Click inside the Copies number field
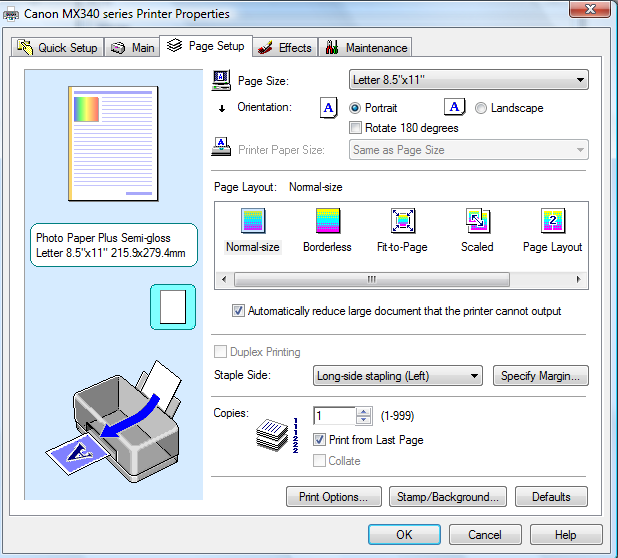This screenshot has height=558, width=618. (x=334, y=416)
